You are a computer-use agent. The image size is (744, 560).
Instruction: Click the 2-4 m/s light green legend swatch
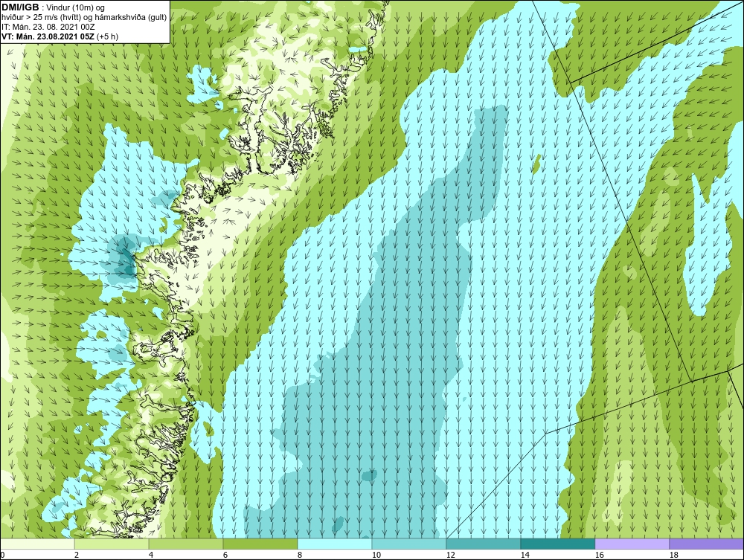point(112,544)
